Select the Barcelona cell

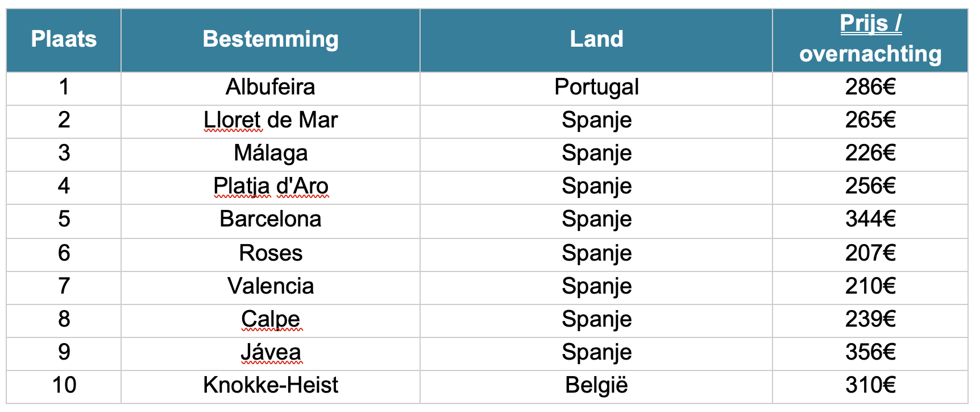(271, 220)
